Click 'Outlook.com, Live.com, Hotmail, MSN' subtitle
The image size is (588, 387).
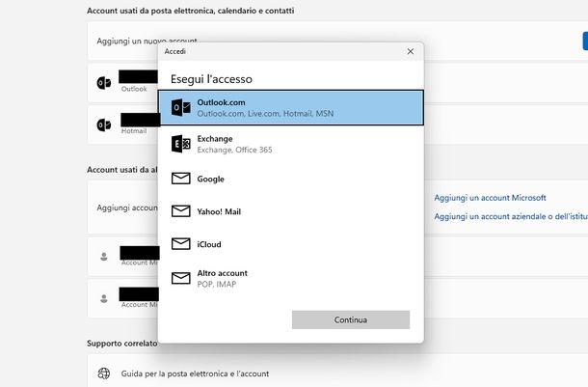tap(265, 113)
